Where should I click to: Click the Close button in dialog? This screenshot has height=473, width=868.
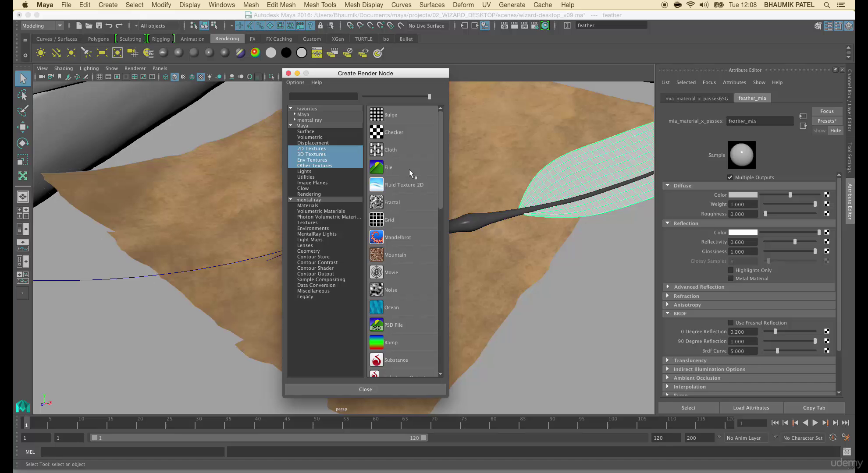365,389
